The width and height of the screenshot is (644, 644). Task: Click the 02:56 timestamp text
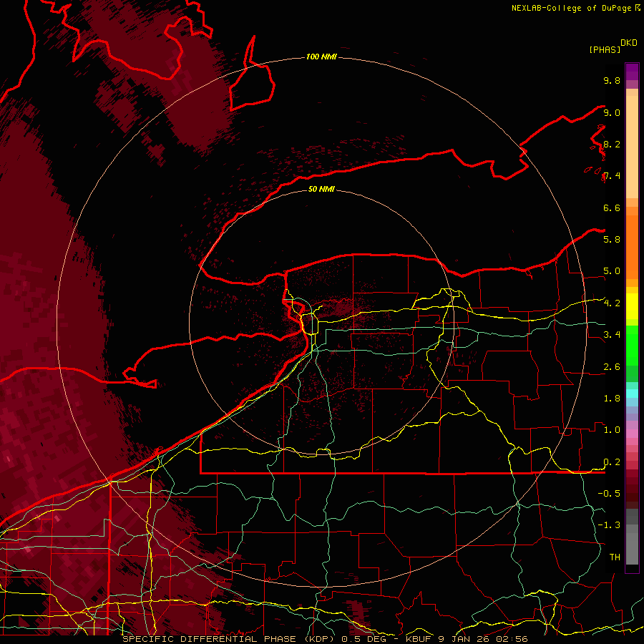pos(513,639)
